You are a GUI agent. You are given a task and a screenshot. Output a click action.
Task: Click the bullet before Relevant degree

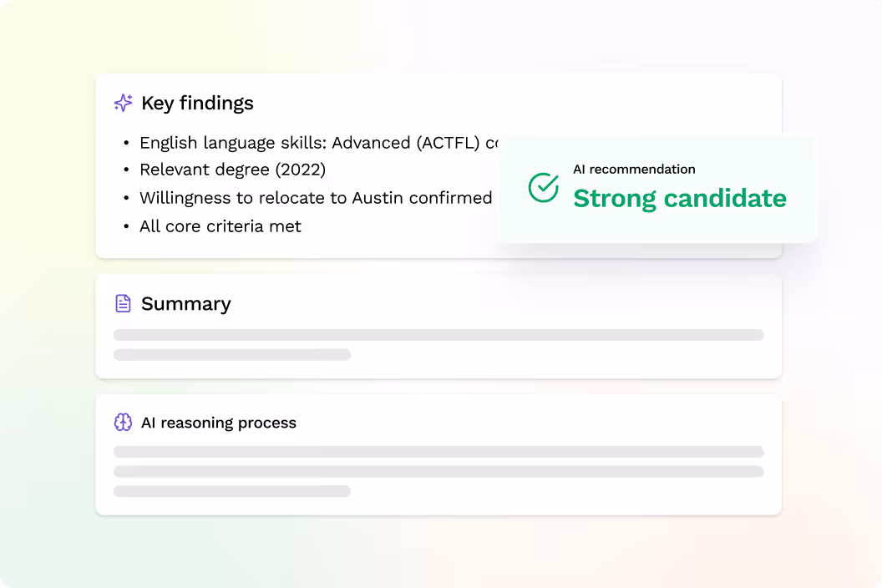tap(126, 170)
